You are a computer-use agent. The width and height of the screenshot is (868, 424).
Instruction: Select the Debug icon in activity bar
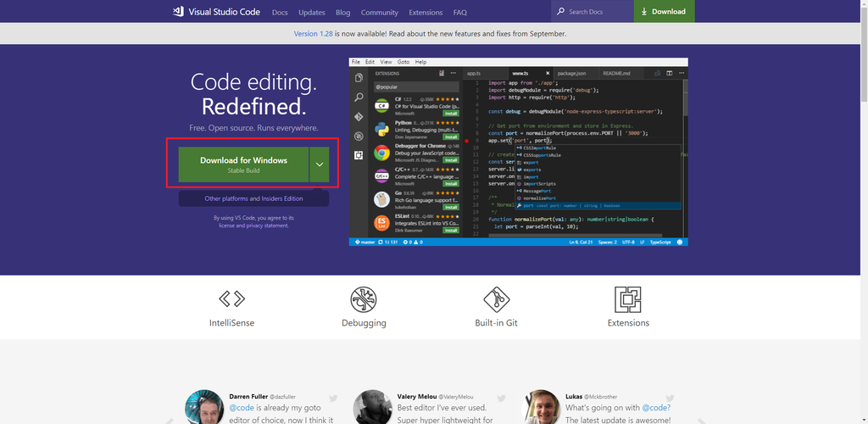click(x=359, y=137)
